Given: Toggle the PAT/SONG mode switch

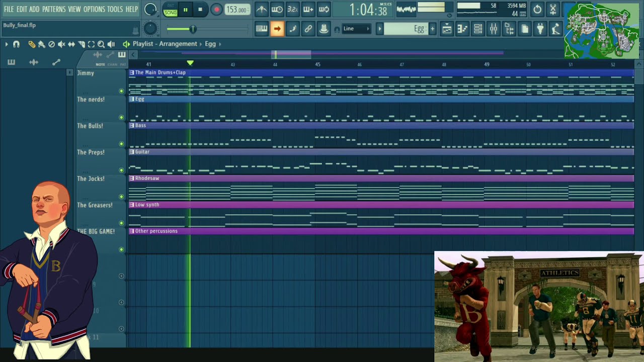Looking at the screenshot, I should (171, 10).
